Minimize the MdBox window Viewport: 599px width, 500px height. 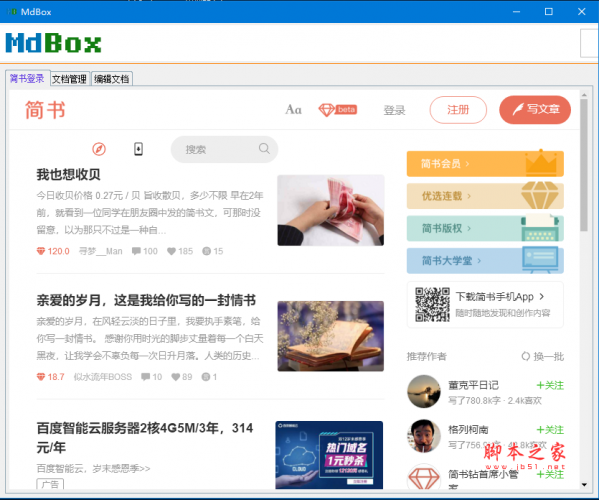coord(516,11)
